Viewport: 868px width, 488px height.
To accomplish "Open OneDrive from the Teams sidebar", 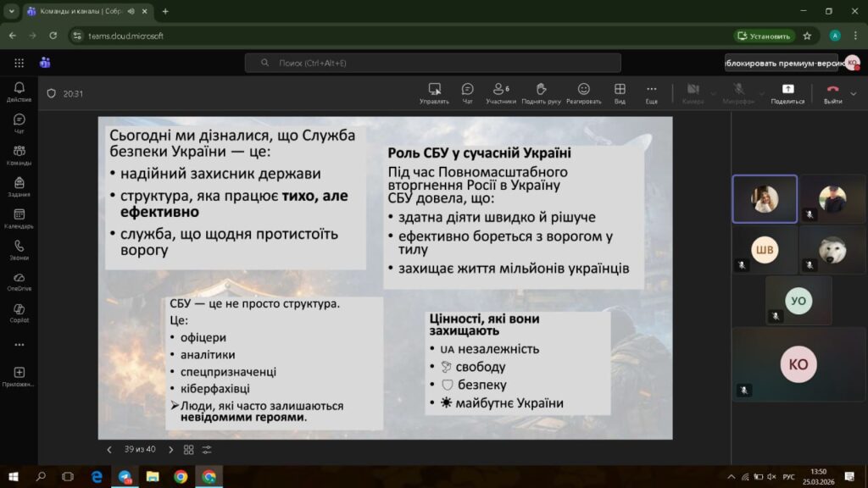I will (19, 280).
